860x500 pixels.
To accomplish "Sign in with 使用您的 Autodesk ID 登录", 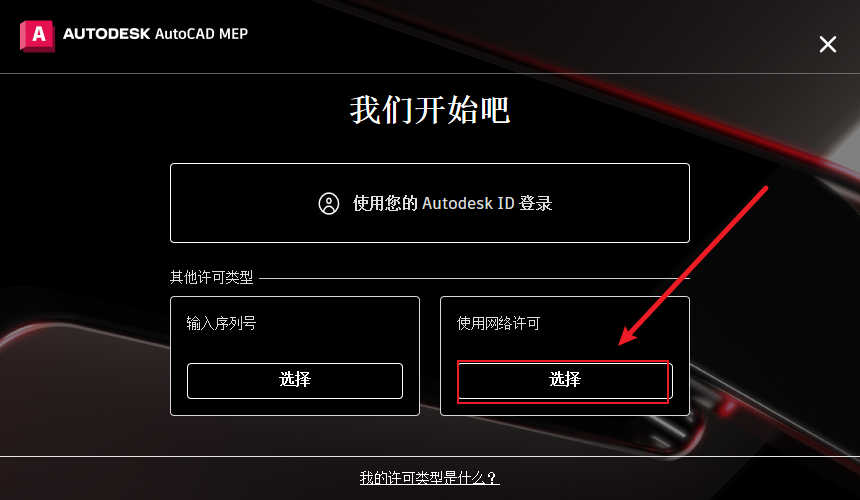I will pyautogui.click(x=429, y=203).
